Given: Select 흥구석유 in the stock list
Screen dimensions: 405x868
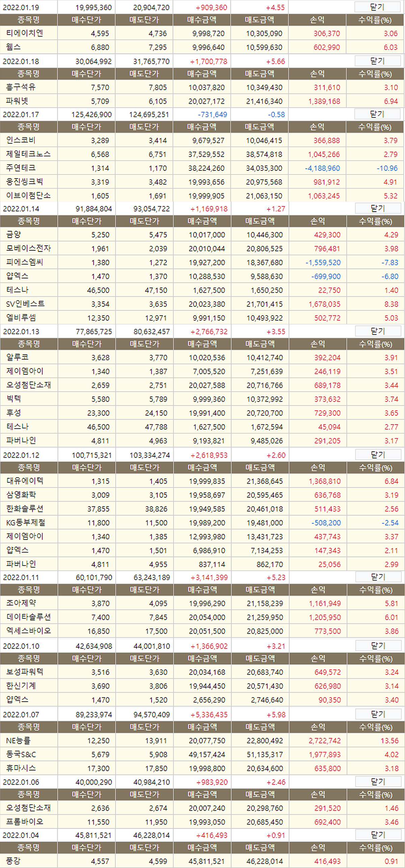Looking at the screenshot, I should (21, 87).
